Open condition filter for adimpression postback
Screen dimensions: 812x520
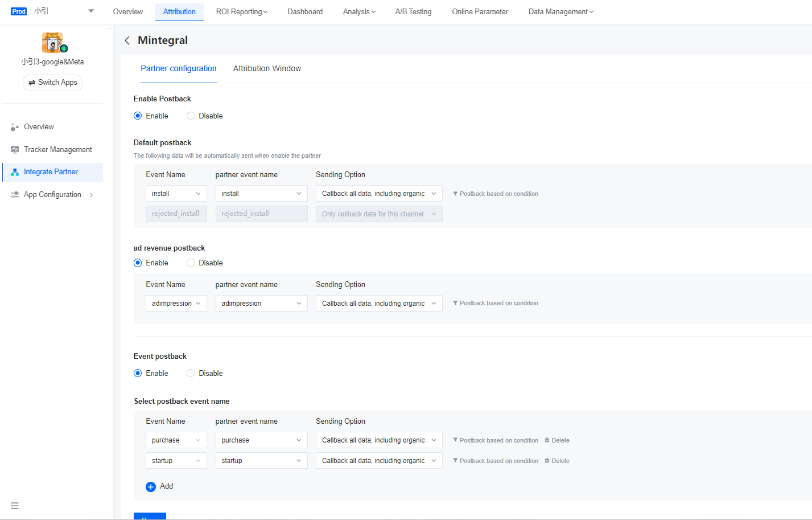496,303
